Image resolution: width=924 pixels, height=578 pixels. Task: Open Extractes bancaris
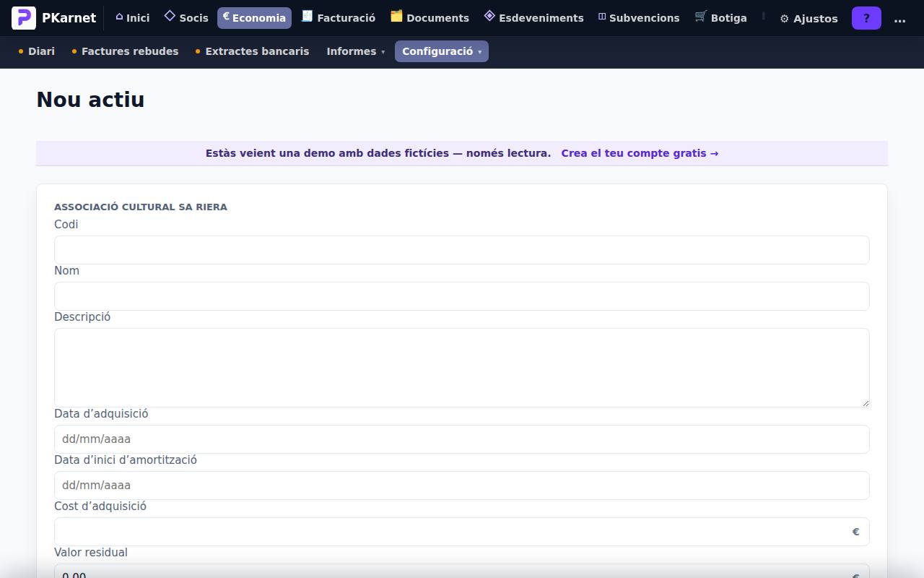[x=252, y=51]
